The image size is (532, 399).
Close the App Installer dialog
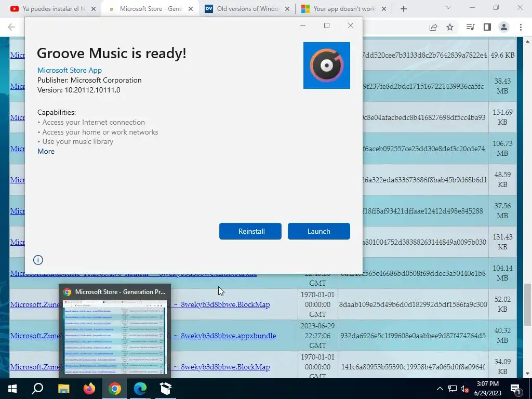351,25
